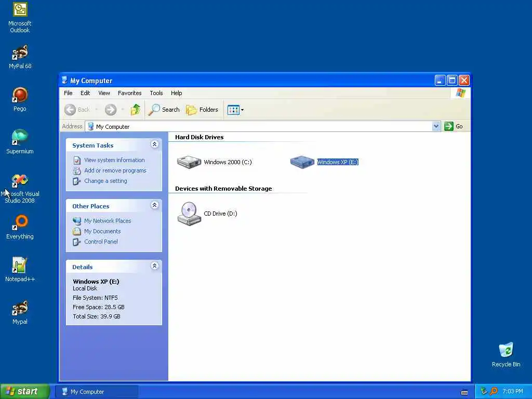The height and width of the screenshot is (399, 532).
Task: Open the Help menu
Action: point(177,93)
